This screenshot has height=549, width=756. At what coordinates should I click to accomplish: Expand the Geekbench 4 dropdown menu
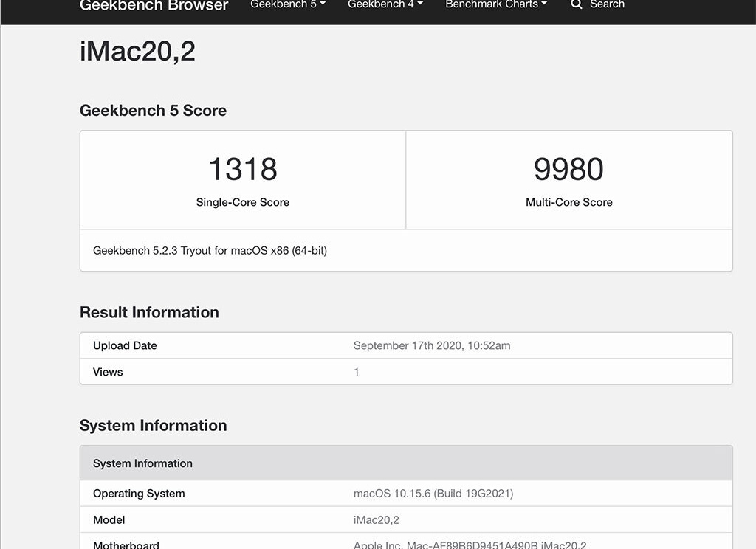(385, 4)
